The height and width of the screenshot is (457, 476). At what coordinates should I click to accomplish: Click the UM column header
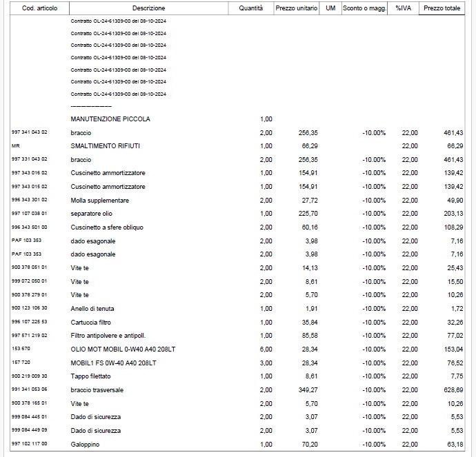[330, 8]
